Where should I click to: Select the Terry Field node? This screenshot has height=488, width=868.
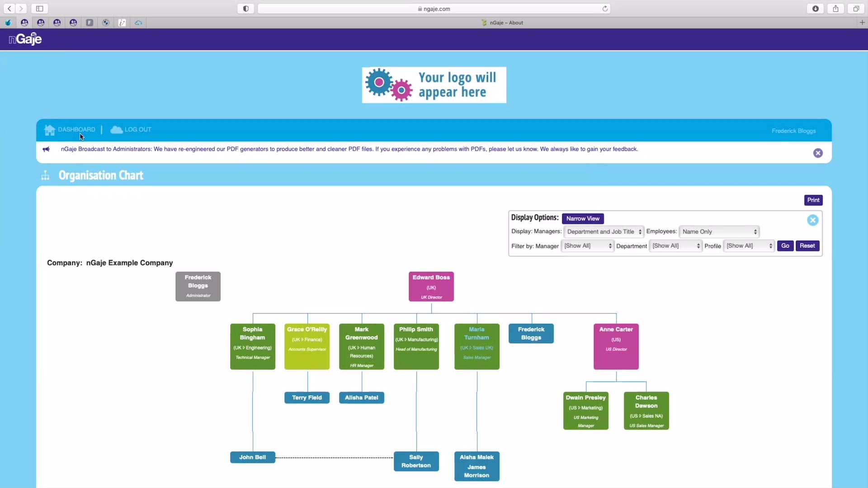307,398
